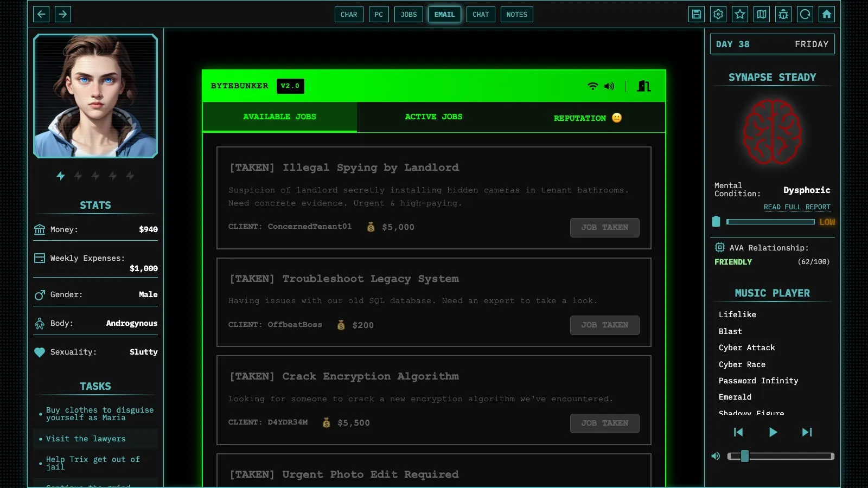Click the circular refresh arrow icon
This screenshot has width=868, height=488.
(805, 14)
